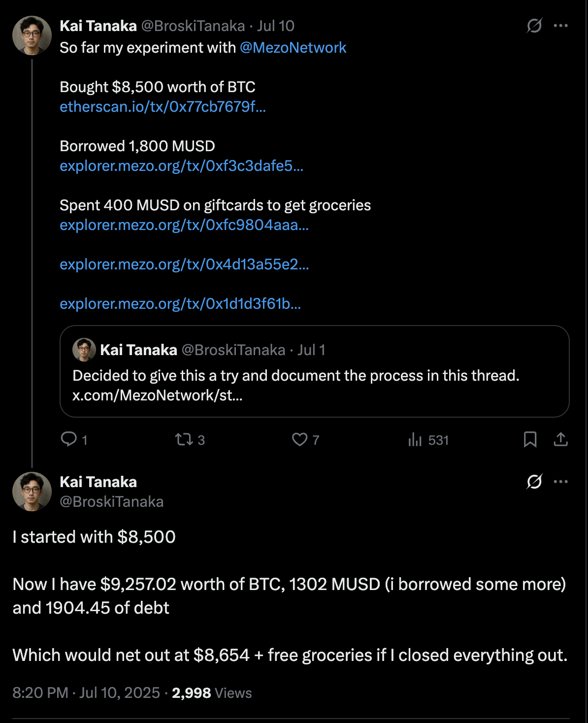Open more options on top tweet
This screenshot has width=588, height=723.
click(x=561, y=26)
